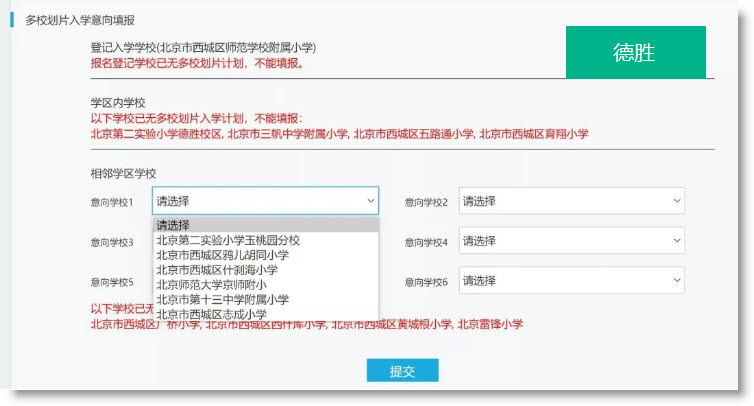The image size is (754, 406).
Task: Click the 相邻学区学校 section label
Action: [124, 173]
